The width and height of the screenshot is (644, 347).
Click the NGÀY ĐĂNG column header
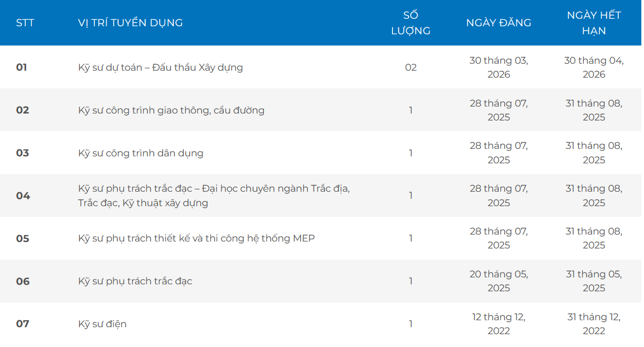click(x=499, y=23)
